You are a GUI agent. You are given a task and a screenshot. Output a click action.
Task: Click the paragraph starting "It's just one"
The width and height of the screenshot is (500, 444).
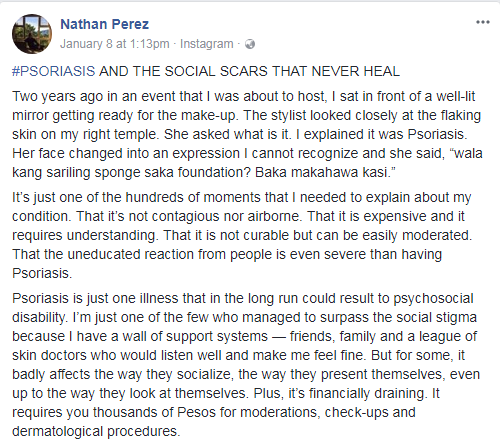click(242, 235)
